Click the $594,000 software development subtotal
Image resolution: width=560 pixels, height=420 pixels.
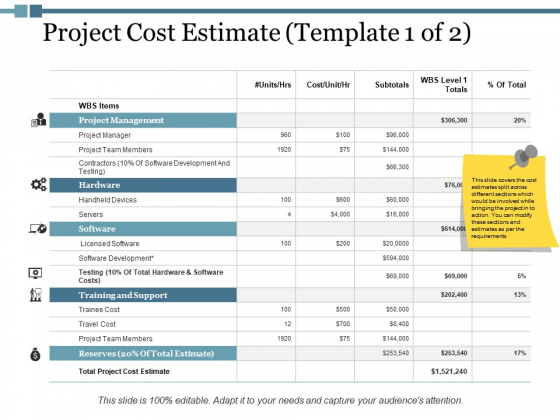tap(396, 258)
